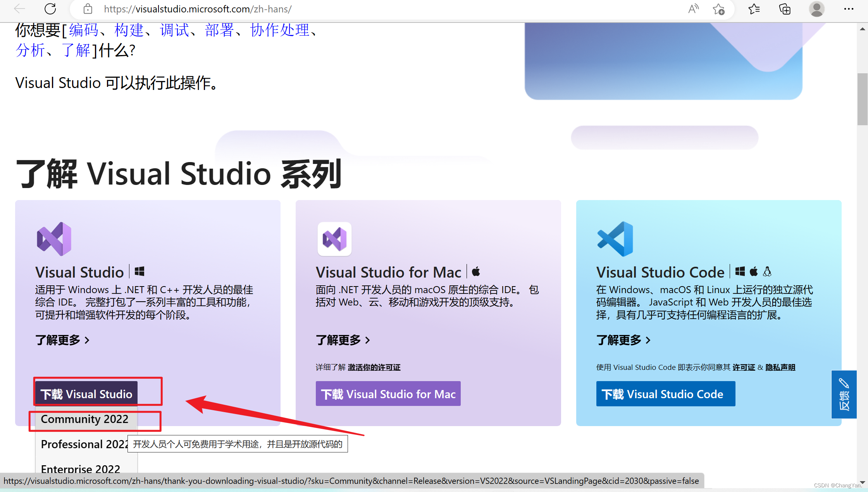This screenshot has height=492, width=868.
Task: Click the Read Aloud icon
Action: tap(693, 9)
